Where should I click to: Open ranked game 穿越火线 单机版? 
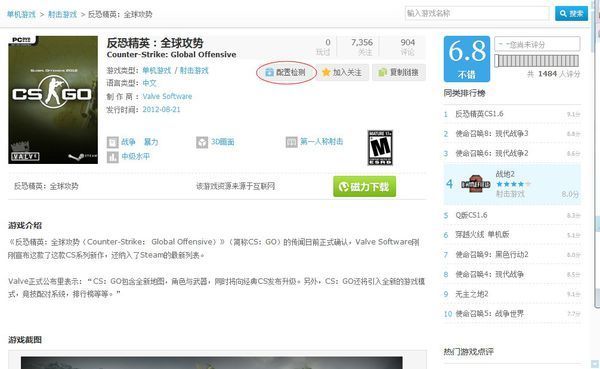482,235
